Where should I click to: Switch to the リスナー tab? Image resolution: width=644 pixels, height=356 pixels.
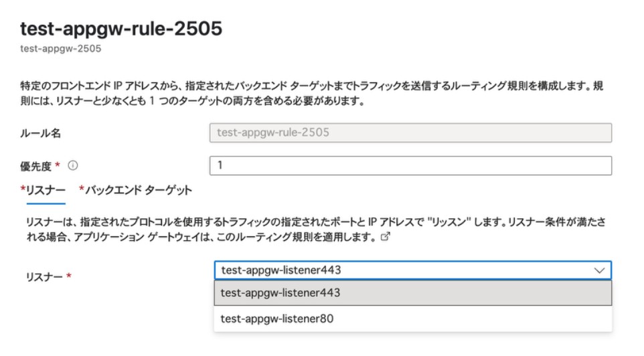45,191
